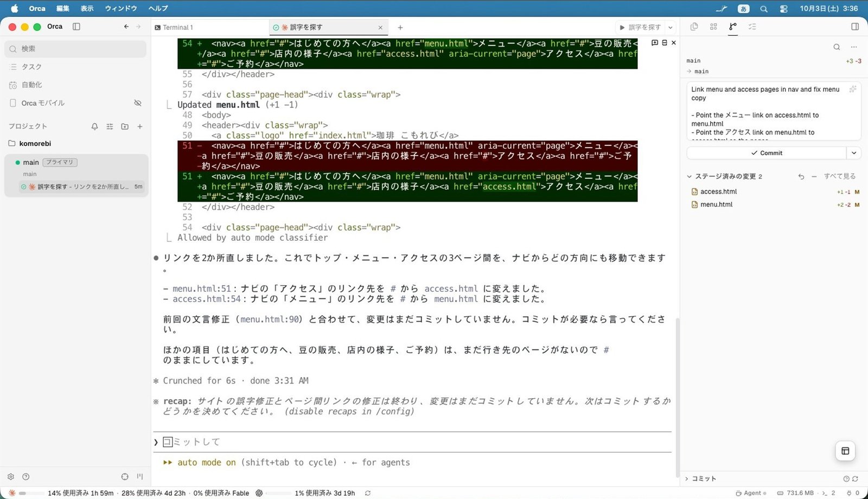Click the add-folder icon in プロジェクト header

pyautogui.click(x=125, y=126)
